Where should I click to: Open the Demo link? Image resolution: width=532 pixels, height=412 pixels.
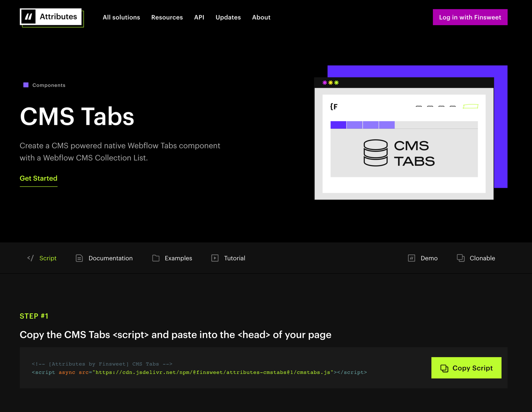423,258
